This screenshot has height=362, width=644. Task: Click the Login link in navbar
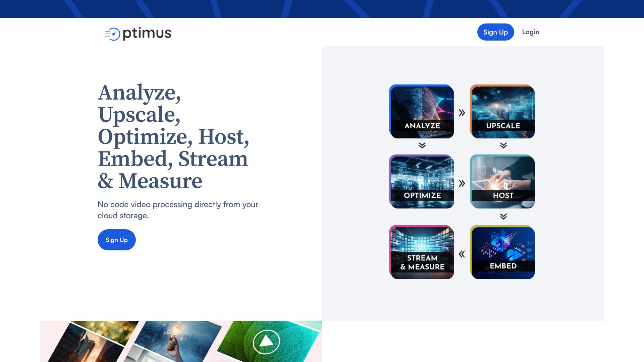(x=531, y=32)
